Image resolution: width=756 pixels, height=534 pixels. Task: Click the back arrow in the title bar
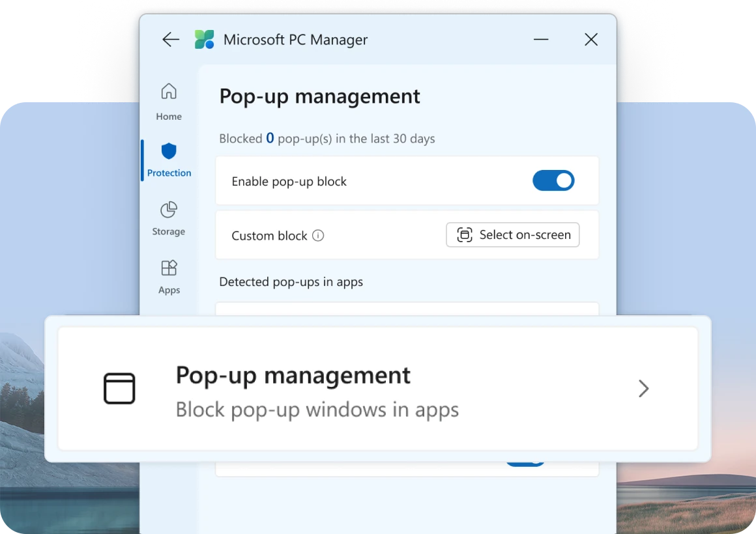click(170, 39)
